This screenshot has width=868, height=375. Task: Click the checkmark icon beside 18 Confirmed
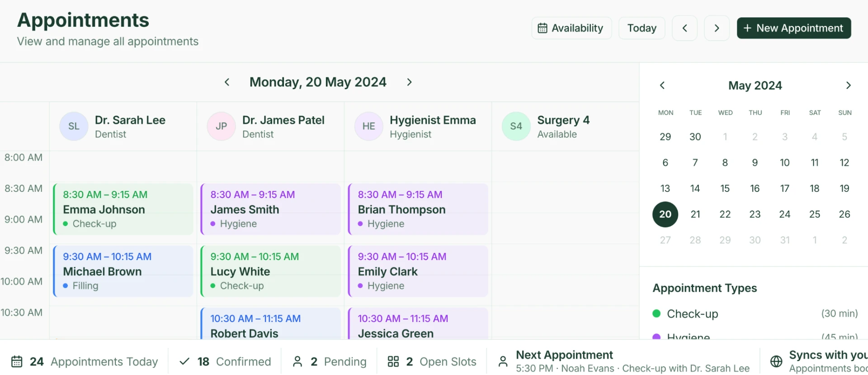click(x=184, y=361)
